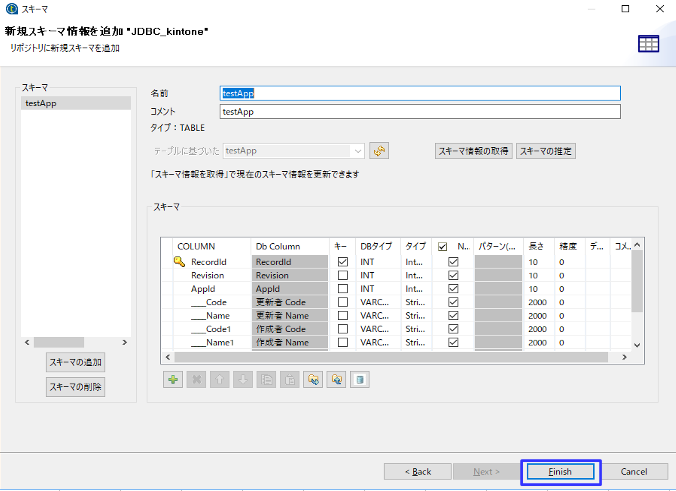Click the スキーマの推定 button

coord(545,151)
